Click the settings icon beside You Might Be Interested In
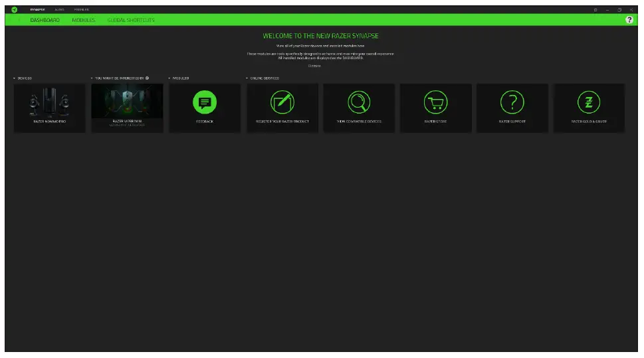The height and width of the screenshot is (358, 644). click(147, 78)
